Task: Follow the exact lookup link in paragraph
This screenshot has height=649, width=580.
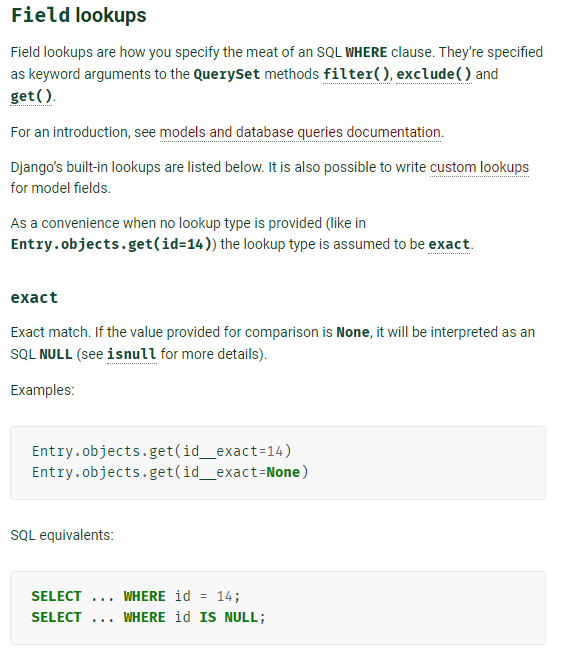Action: 449,244
